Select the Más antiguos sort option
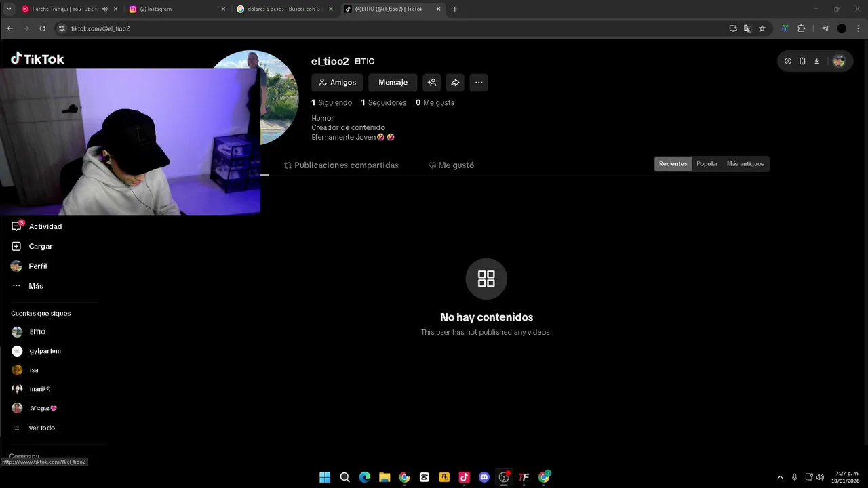 [745, 164]
